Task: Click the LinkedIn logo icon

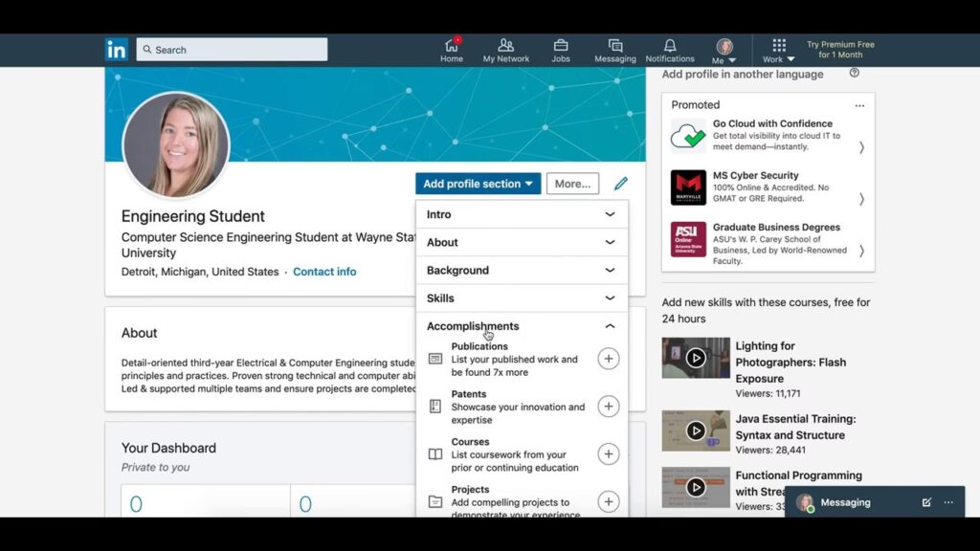Action: point(117,50)
